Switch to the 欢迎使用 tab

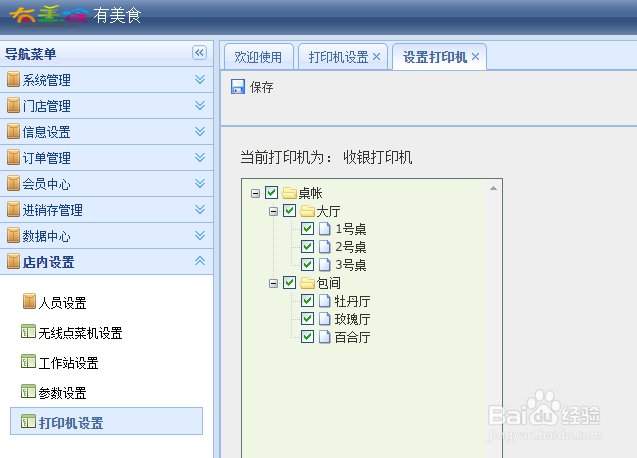pos(258,57)
